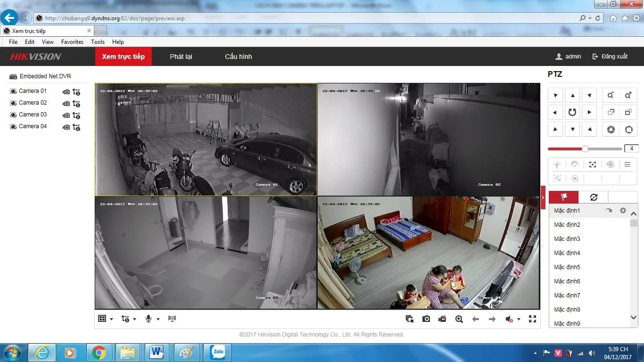This screenshot has height=362, width=644.
Task: Enter full screen live view mode
Action: (532, 319)
